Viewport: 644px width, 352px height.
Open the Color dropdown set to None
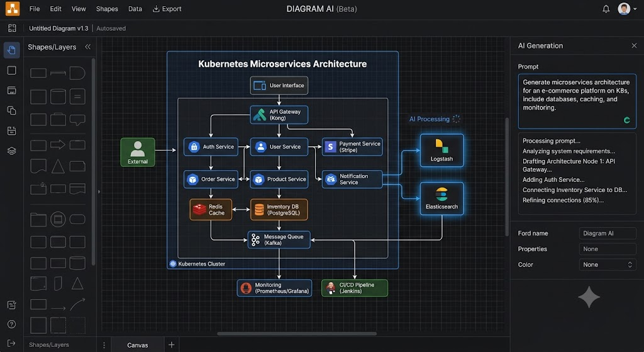point(608,265)
